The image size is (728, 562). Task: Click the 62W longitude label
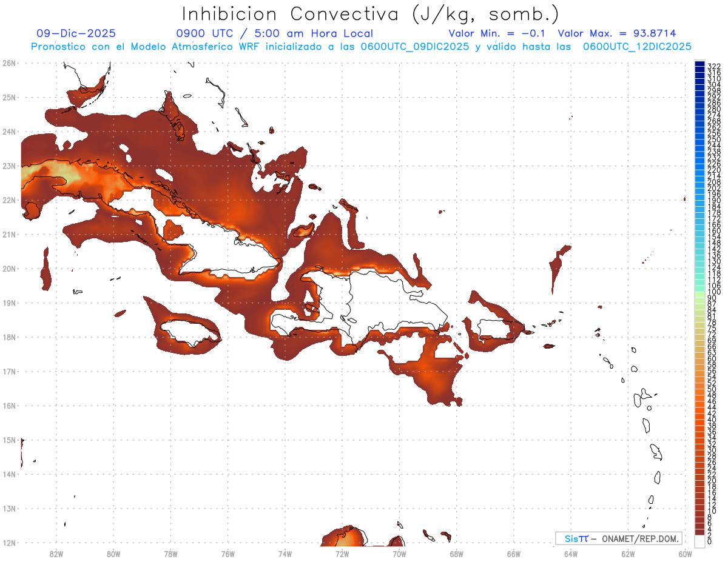628,554
